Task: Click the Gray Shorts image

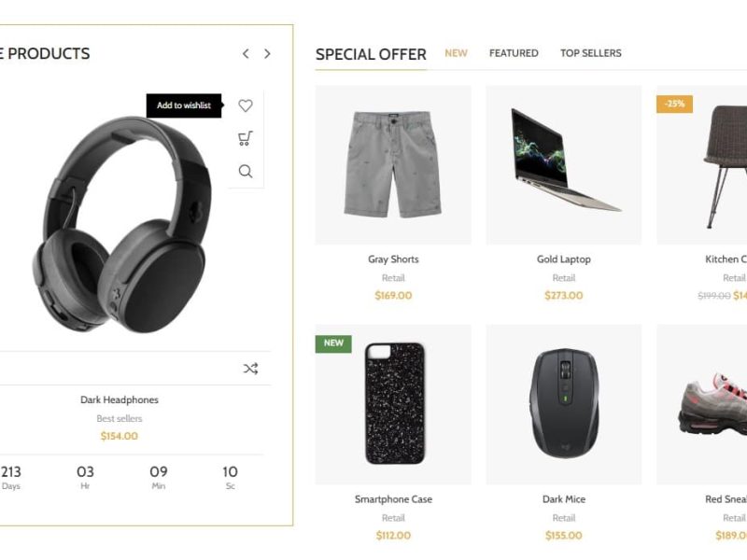Action: tap(393, 165)
